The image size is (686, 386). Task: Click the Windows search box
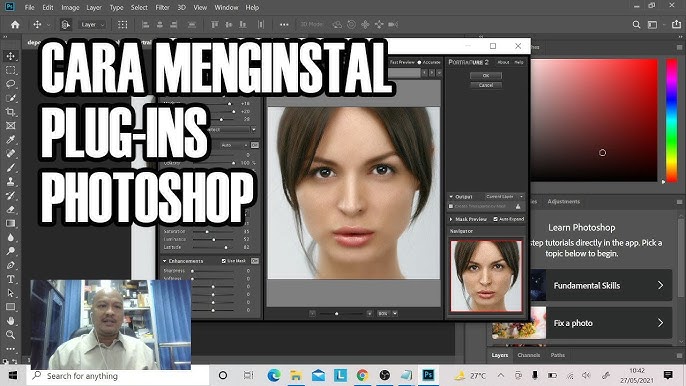118,375
